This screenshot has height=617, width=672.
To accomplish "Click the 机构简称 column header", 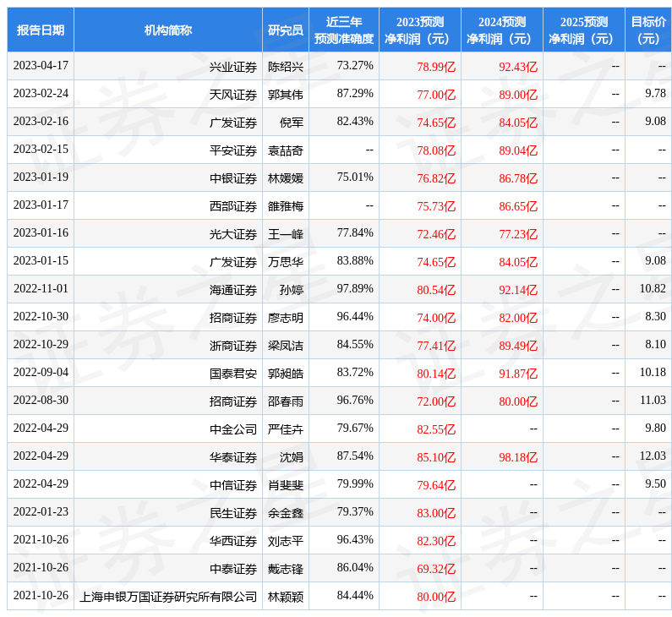I will 168,30.
